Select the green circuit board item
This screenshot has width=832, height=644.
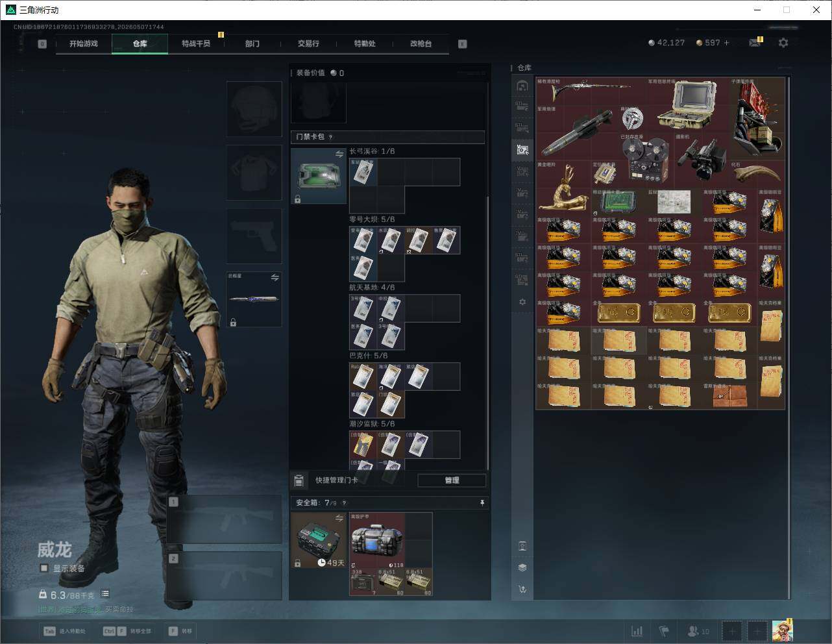(x=618, y=202)
